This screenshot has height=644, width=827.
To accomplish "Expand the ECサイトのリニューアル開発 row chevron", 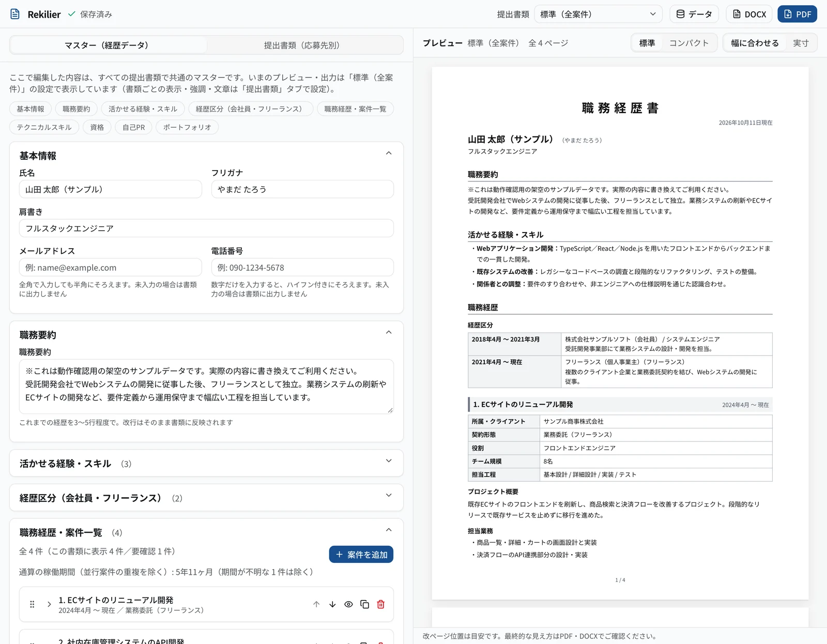I will [x=49, y=604].
